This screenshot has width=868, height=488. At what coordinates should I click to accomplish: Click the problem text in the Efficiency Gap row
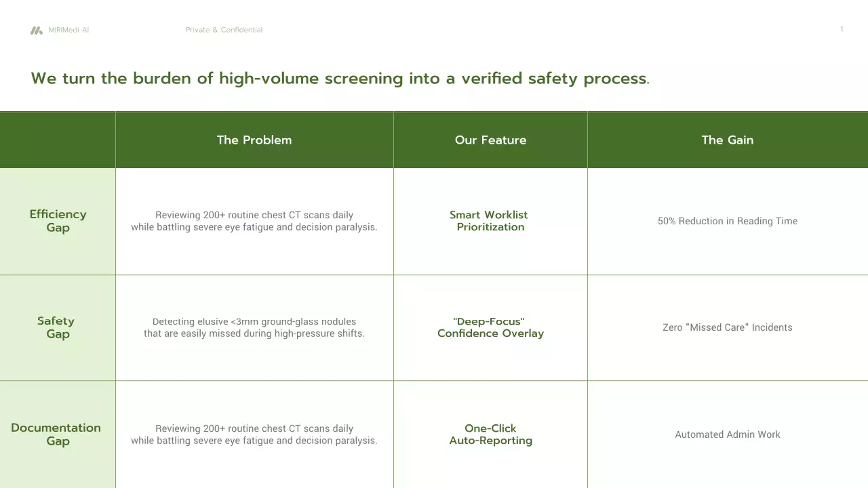pyautogui.click(x=254, y=221)
